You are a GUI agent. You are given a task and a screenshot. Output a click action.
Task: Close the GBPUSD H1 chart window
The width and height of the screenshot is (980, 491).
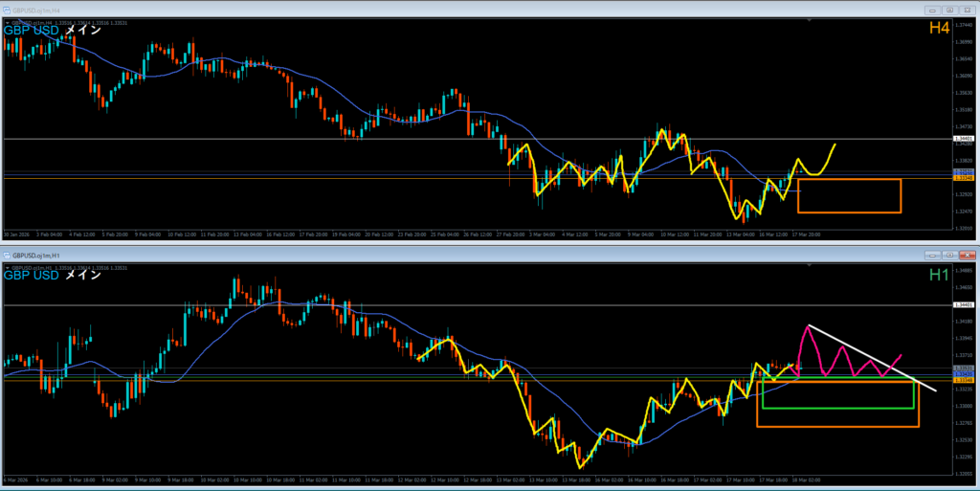967,256
